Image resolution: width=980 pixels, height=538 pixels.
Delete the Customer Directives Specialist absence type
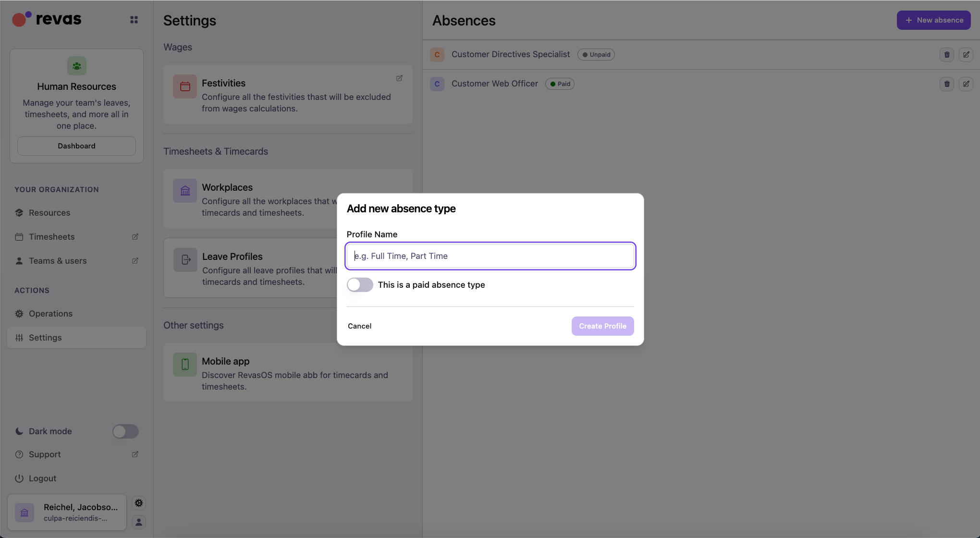point(947,54)
